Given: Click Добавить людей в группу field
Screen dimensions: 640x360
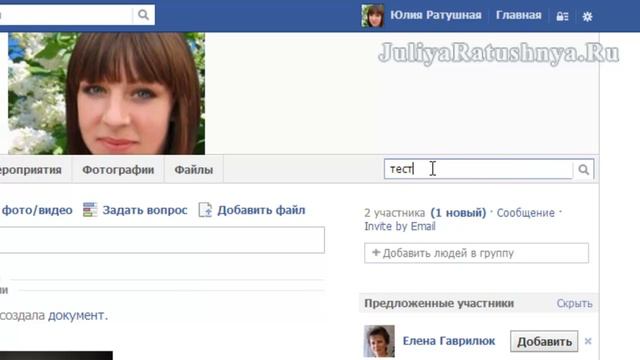Looking at the screenshot, I should click(x=476, y=253).
